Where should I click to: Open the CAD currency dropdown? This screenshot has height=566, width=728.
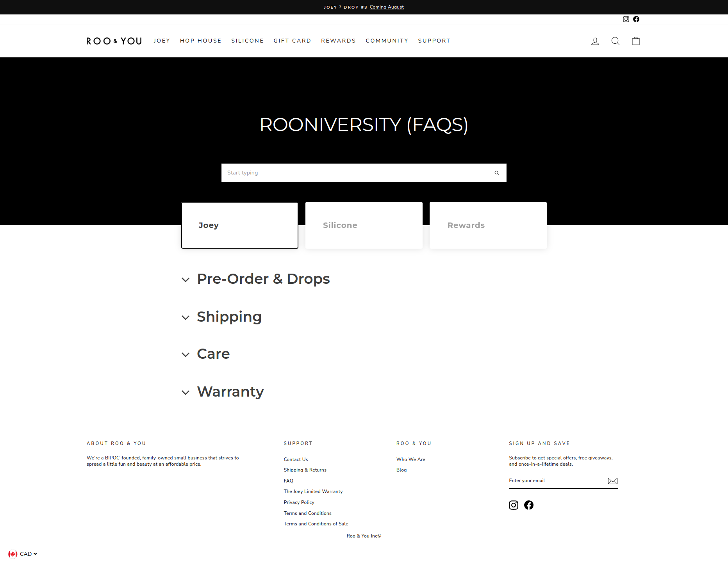(x=29, y=554)
